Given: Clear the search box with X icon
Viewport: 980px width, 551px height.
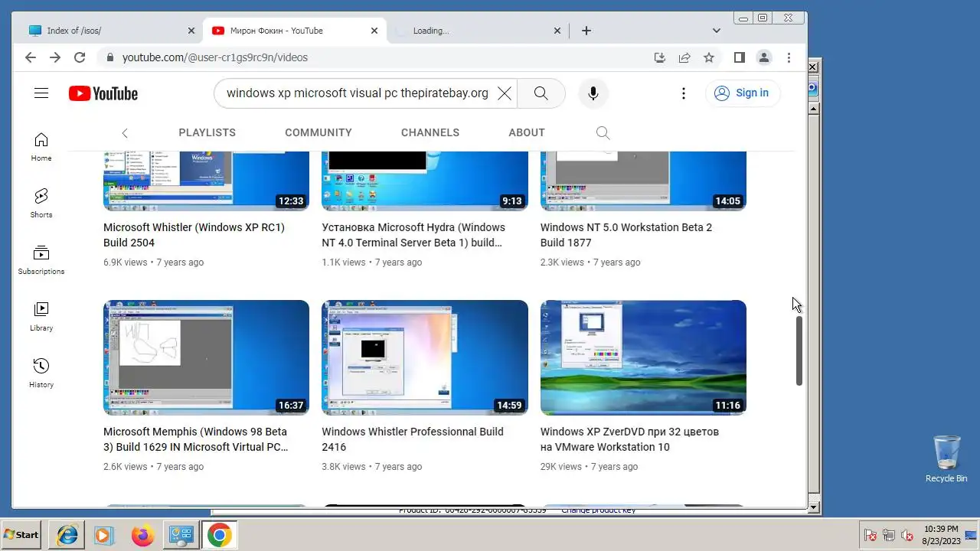Looking at the screenshot, I should pos(504,93).
